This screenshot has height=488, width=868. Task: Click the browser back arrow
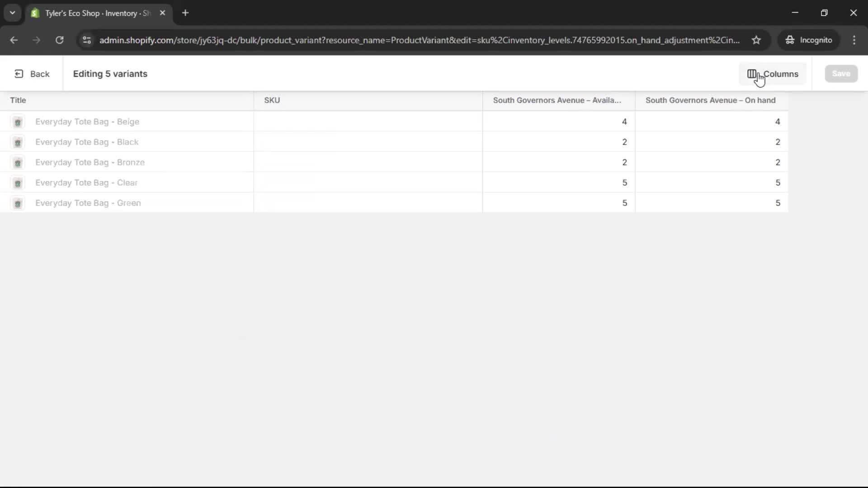click(x=14, y=40)
